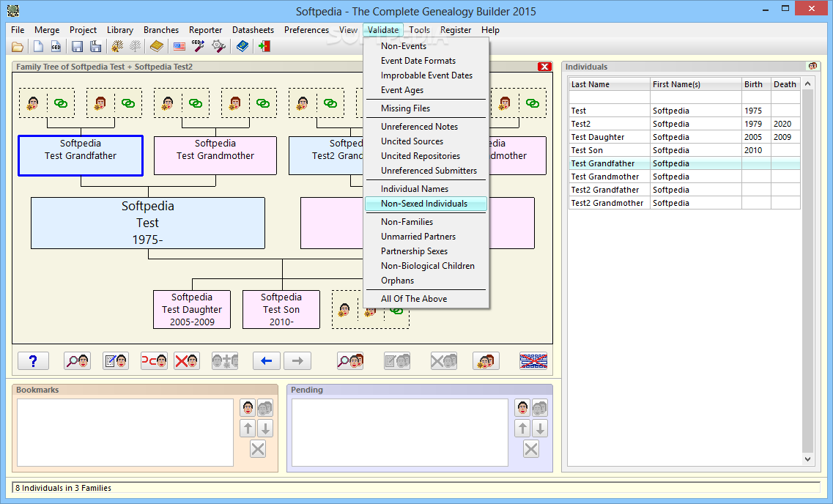833x504 pixels.
Task: Open the blue help book icon
Action: 243,47
